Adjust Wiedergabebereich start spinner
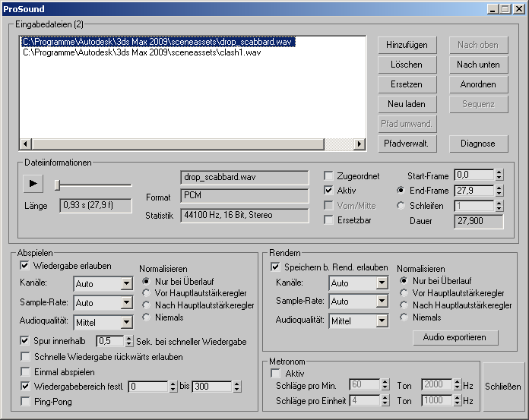Image resolution: width=529 pixels, height=420 pixels. point(173,387)
